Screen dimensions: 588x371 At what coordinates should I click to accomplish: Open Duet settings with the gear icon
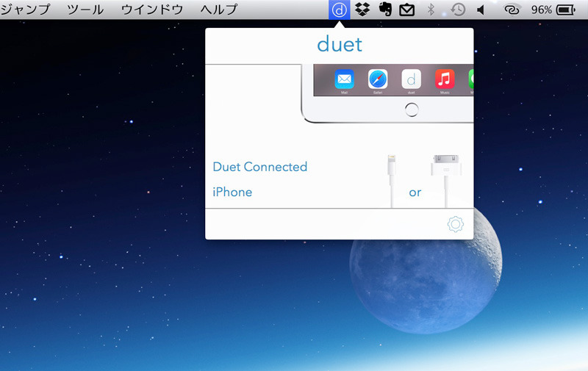tap(455, 224)
